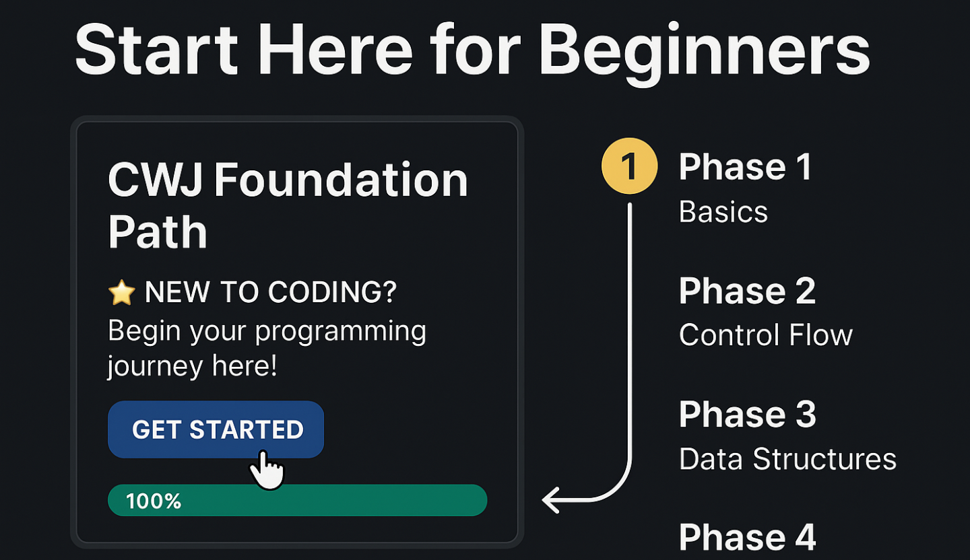The width and height of the screenshot is (970, 560).
Task: Click the curved arrow head pointing left
Action: tap(552, 500)
